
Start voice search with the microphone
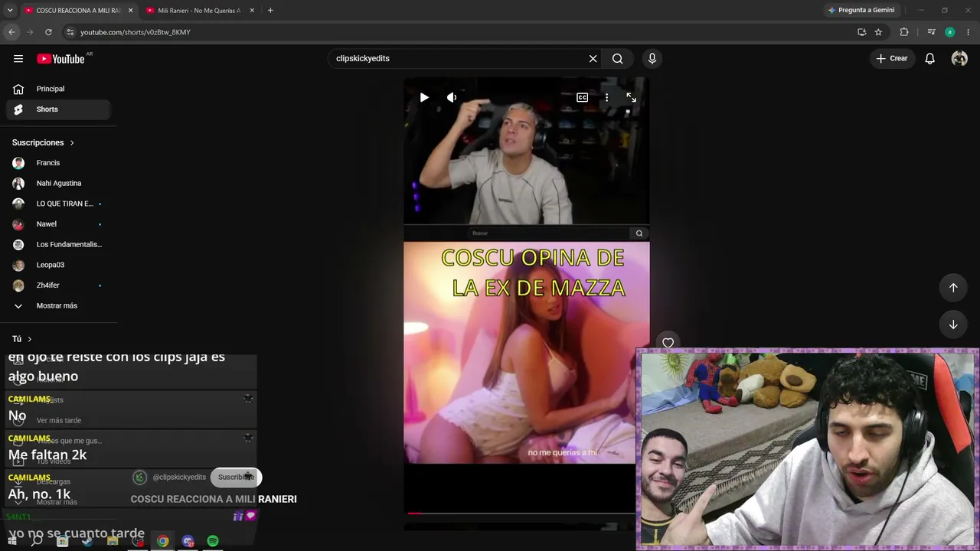(652, 59)
